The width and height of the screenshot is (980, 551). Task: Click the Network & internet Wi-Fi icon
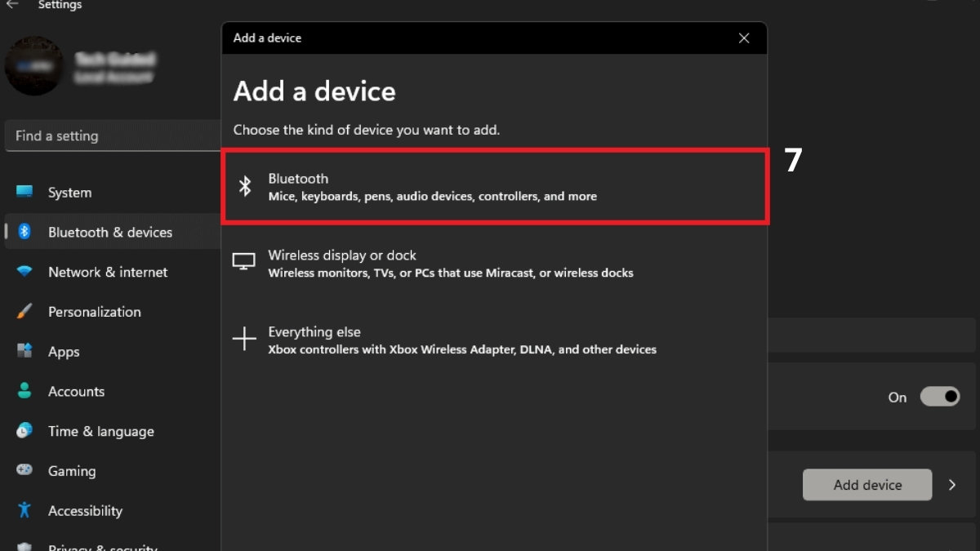[24, 272]
